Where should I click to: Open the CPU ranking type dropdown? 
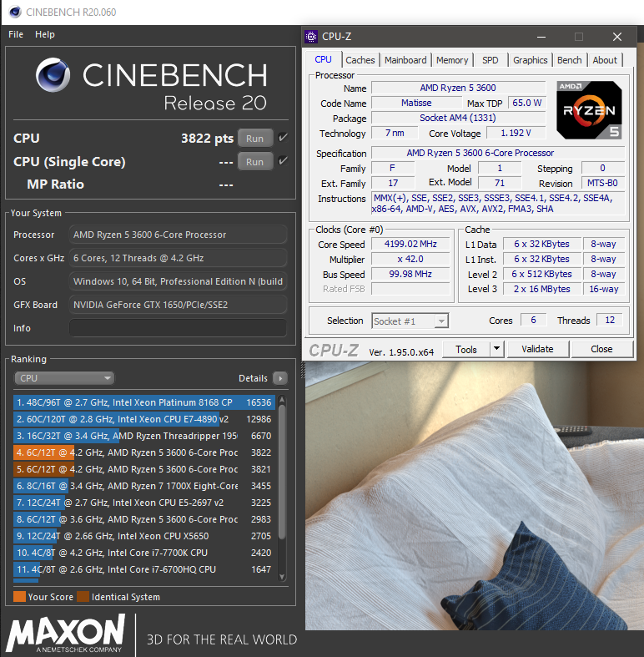click(x=64, y=378)
